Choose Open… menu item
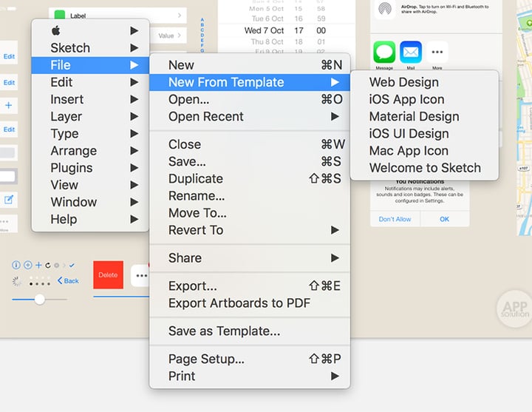532x412 pixels. click(250, 99)
